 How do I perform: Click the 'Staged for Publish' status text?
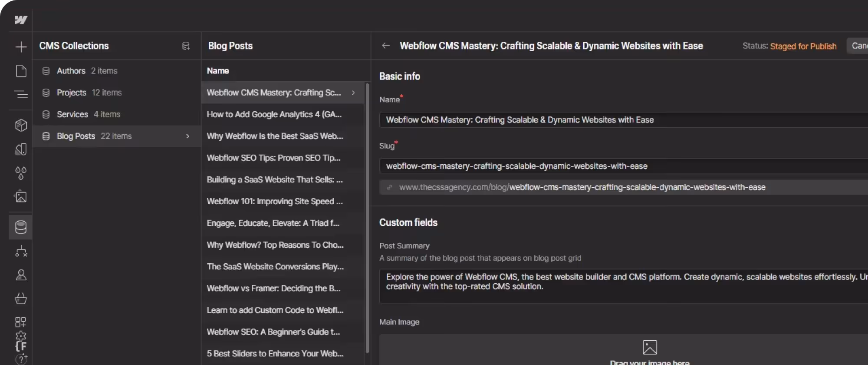pos(803,46)
